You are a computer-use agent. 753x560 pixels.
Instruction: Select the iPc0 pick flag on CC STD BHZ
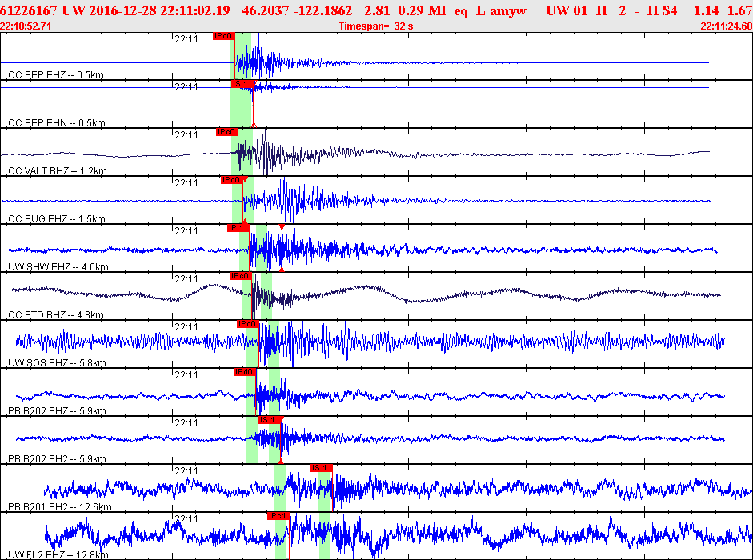pyautogui.click(x=240, y=276)
